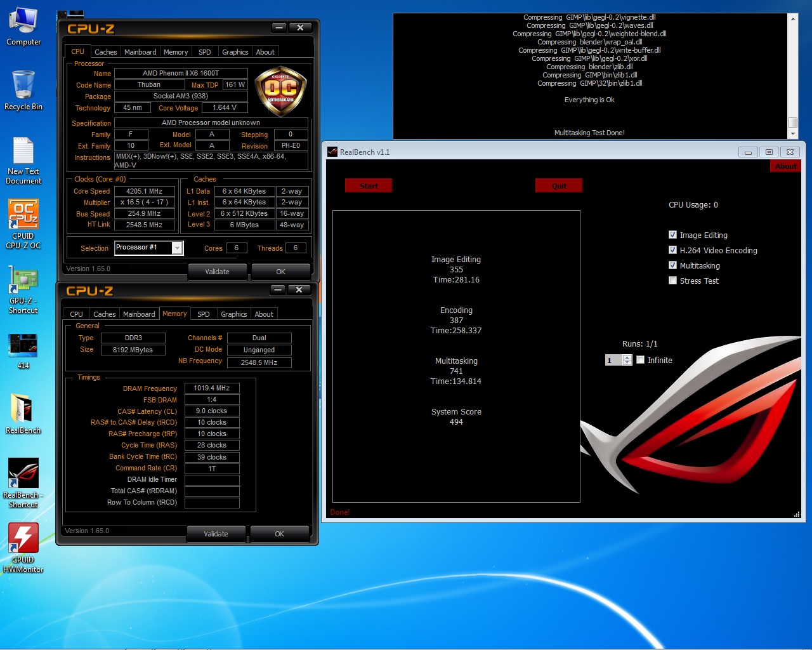Click the red Start button in RealBench
Image resolution: width=812 pixels, height=650 pixels.
[369, 185]
